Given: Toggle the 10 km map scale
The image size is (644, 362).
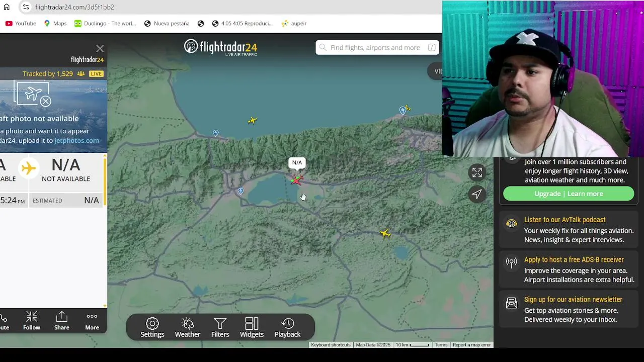Looking at the screenshot, I should tap(412, 345).
